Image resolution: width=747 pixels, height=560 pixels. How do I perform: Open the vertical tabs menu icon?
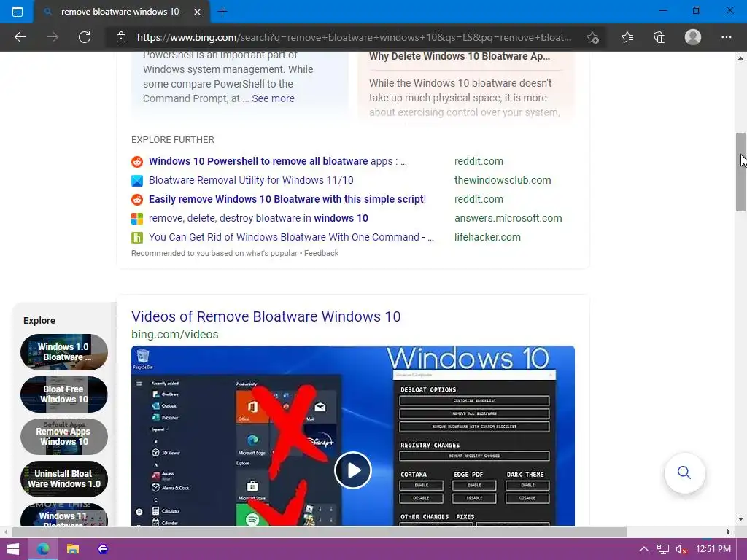pyautogui.click(x=18, y=12)
